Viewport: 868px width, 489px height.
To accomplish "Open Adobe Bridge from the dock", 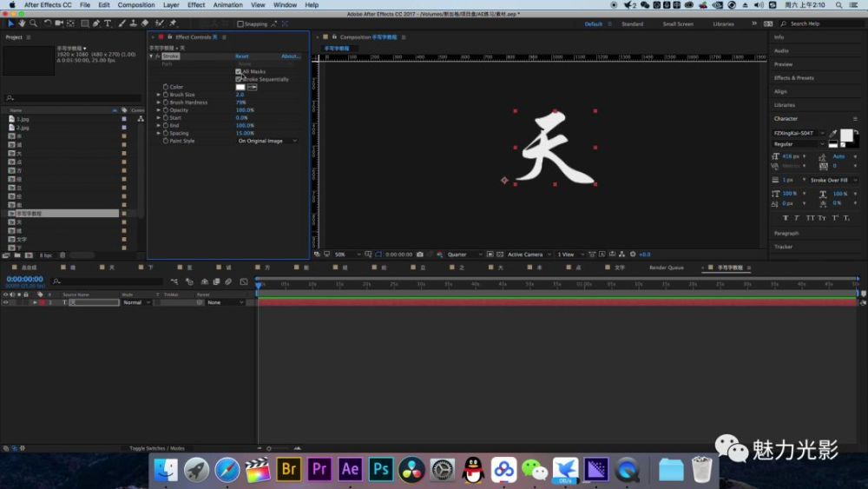I will (x=288, y=470).
